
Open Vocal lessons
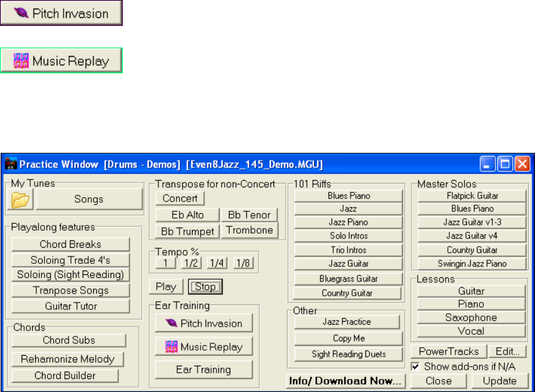pos(471,332)
